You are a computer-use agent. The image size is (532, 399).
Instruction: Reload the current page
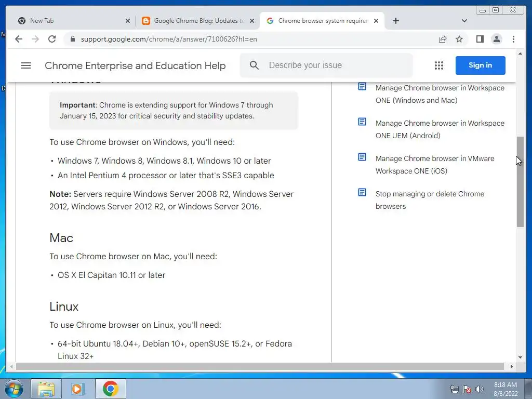click(52, 39)
